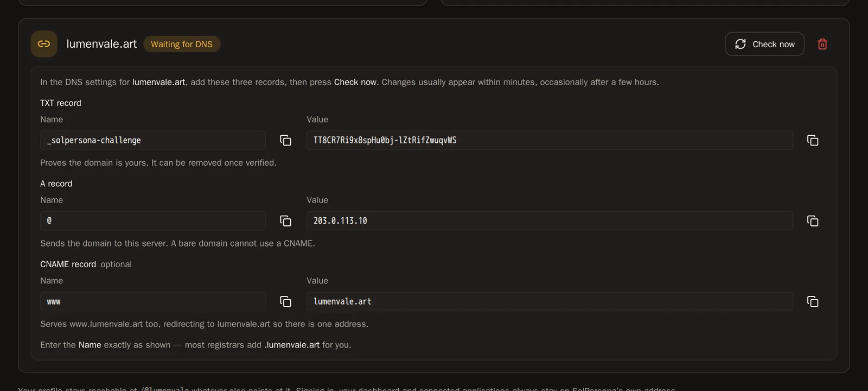Viewport: 868px width, 391px height.
Task: Click the 'In the DNS settings for' instruction line
Action: pyautogui.click(x=349, y=82)
